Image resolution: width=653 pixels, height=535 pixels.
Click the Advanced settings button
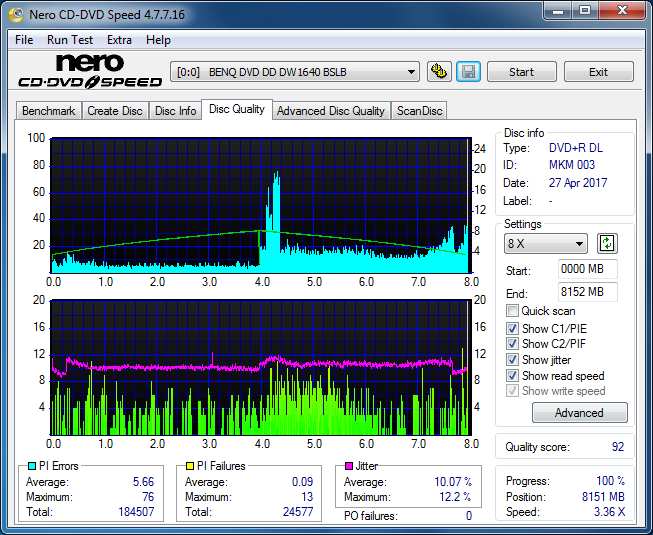tap(579, 413)
